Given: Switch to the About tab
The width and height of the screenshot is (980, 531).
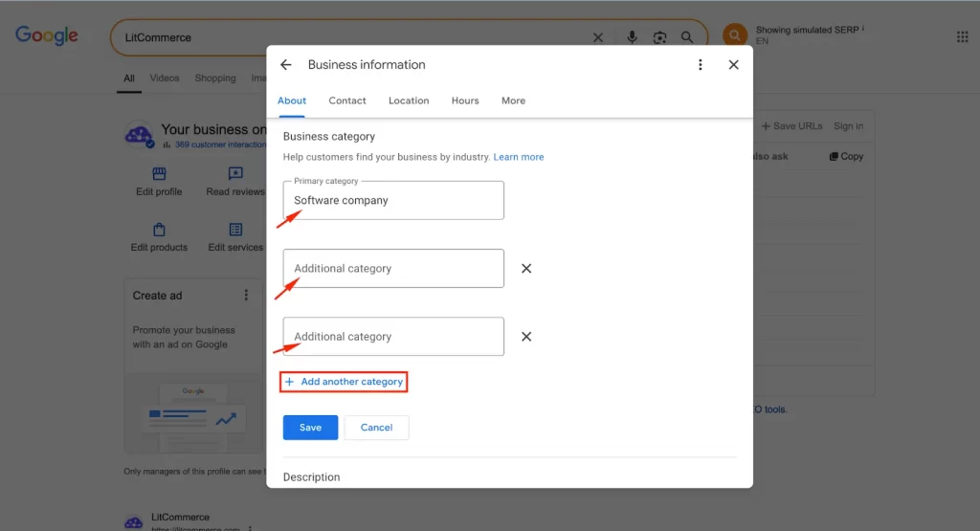Looking at the screenshot, I should tap(292, 100).
